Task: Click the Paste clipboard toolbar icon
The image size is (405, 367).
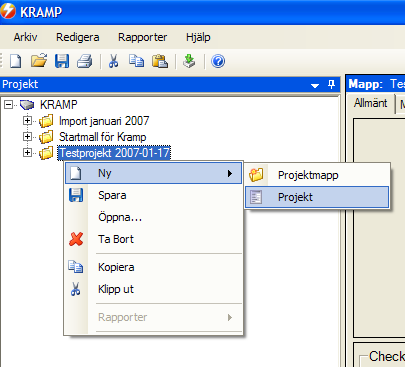Action: 160,61
